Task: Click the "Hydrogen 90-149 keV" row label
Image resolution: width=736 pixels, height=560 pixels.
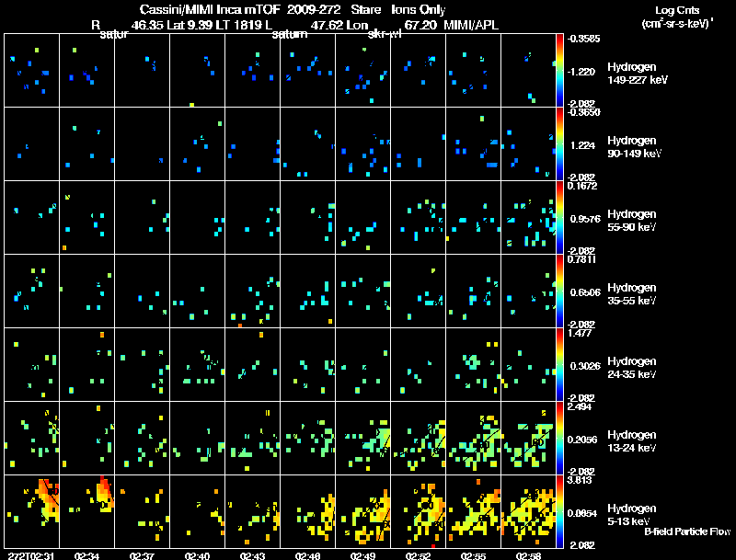Action: (x=635, y=147)
